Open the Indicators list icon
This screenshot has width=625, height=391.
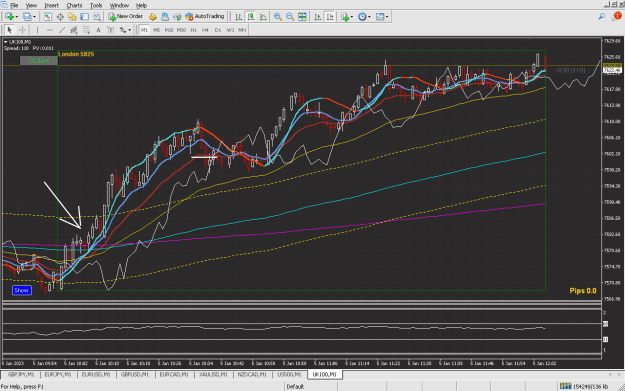(x=345, y=17)
